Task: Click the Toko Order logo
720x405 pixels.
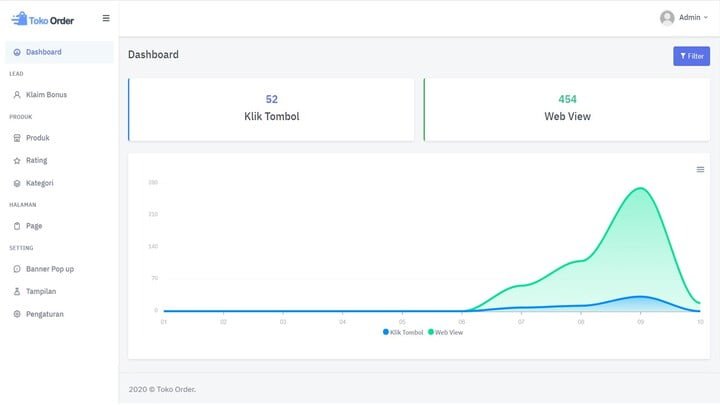Action: click(42, 19)
